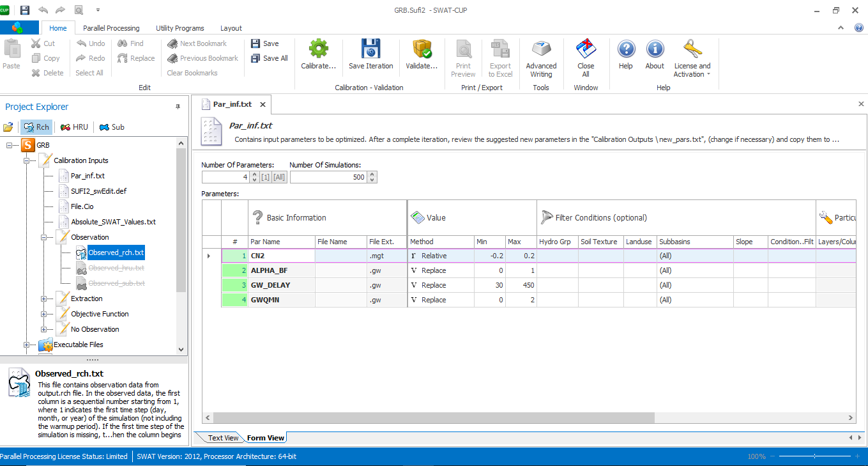Image resolution: width=868 pixels, height=466 pixels.
Task: Click Close All windows icon
Action: (586, 49)
